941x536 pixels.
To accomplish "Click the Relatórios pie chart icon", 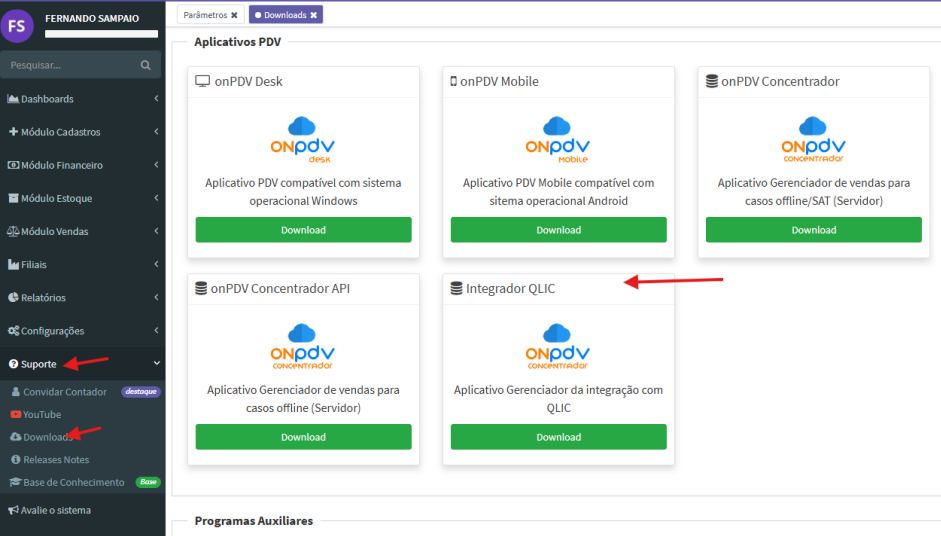I will tap(13, 297).
